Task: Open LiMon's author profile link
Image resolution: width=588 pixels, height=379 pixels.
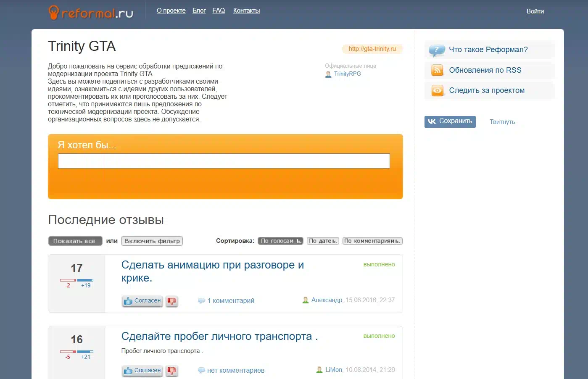Action: click(x=334, y=370)
